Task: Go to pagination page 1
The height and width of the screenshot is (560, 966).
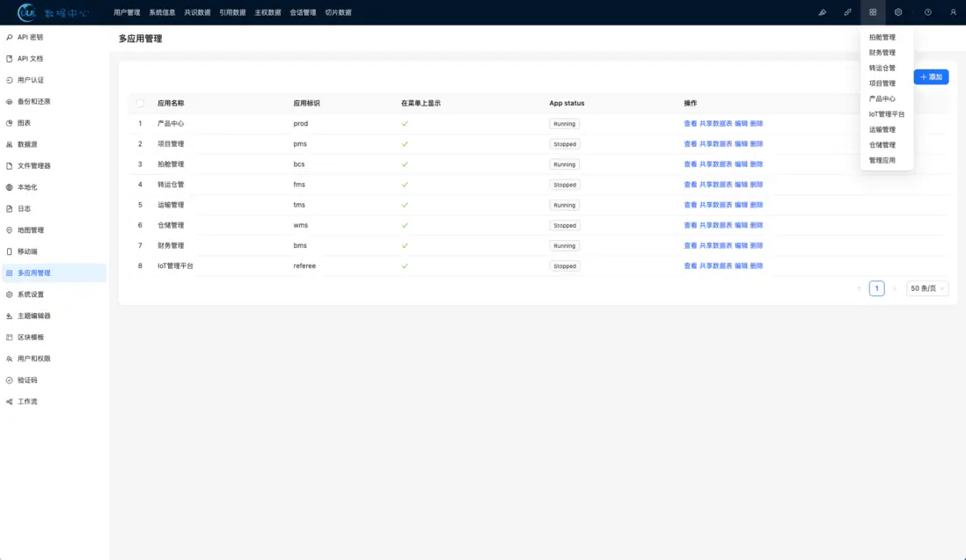Action: [876, 288]
